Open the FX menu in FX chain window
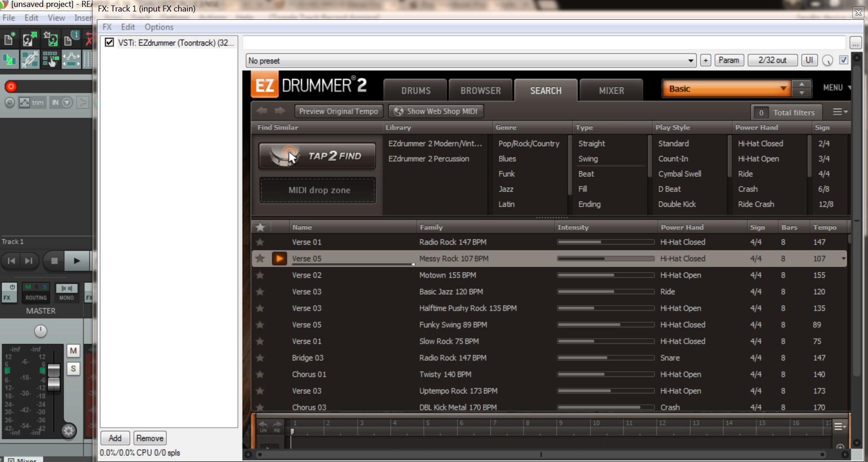 (107, 27)
